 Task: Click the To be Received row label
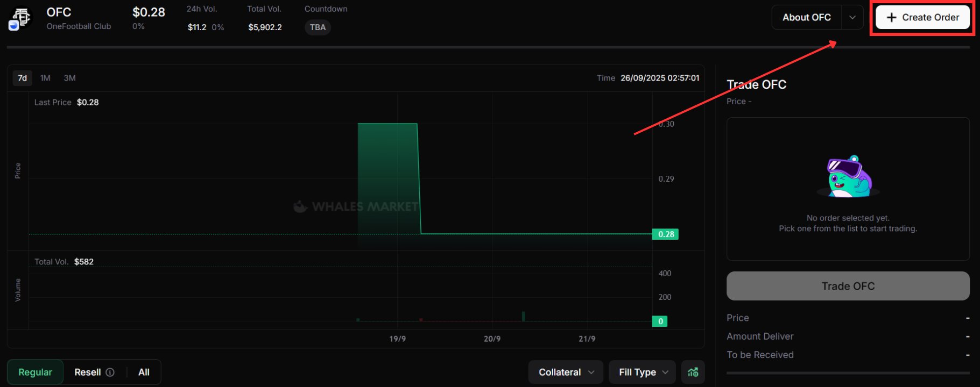click(760, 355)
